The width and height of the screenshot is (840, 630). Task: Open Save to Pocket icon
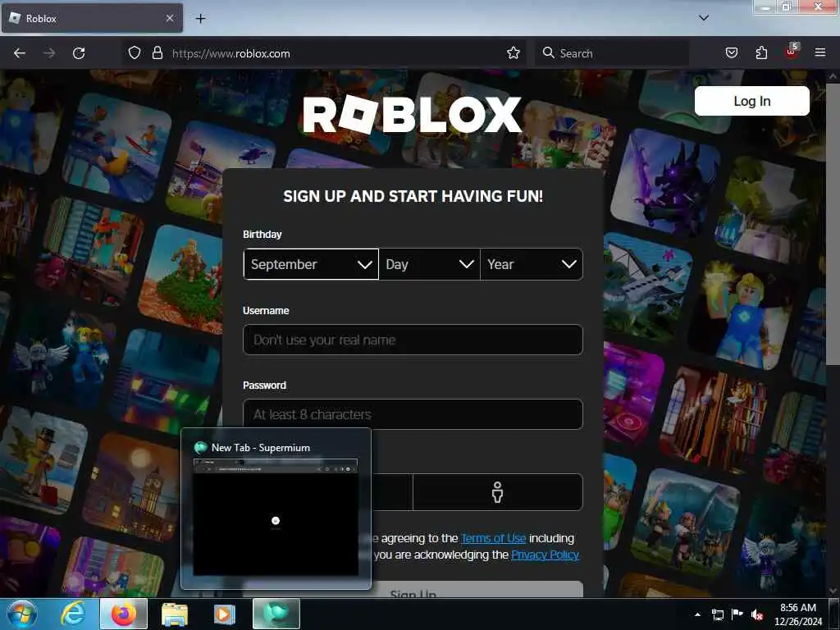coord(731,53)
